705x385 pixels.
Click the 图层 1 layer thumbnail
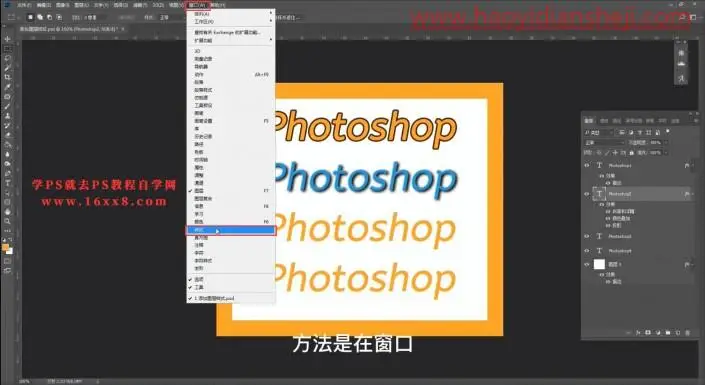point(599,264)
